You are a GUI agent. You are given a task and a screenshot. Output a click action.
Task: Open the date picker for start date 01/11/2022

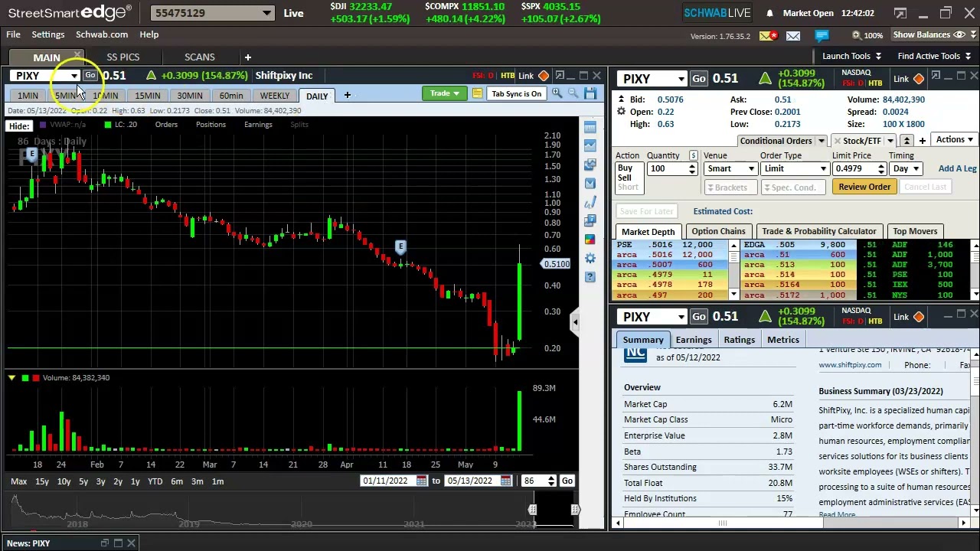pos(421,481)
